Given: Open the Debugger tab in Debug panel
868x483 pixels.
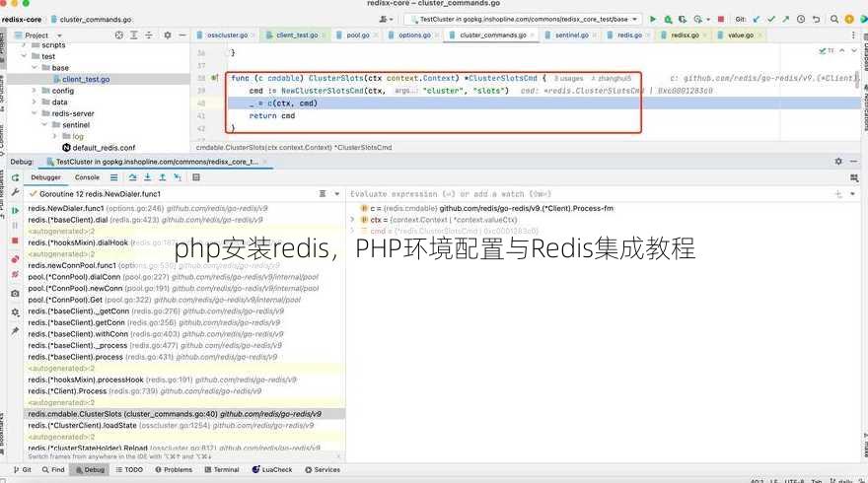Looking at the screenshot, I should (x=45, y=177).
